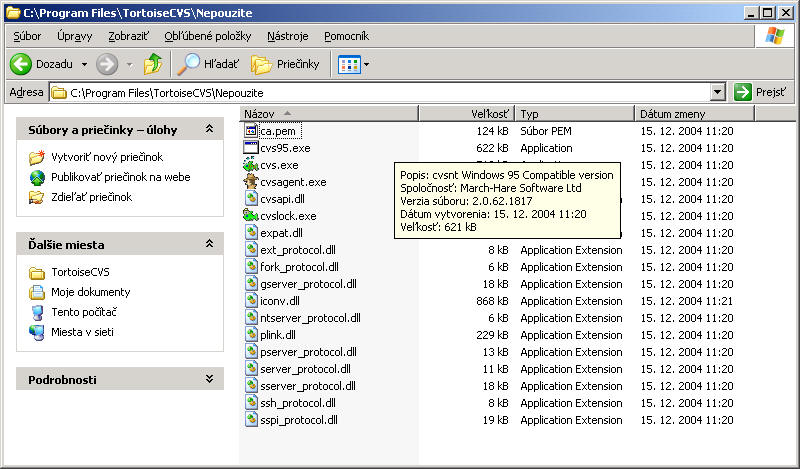This screenshot has width=800, height=469.
Task: Click Publikovať priečinok na webe link
Action: pyautogui.click(x=121, y=177)
